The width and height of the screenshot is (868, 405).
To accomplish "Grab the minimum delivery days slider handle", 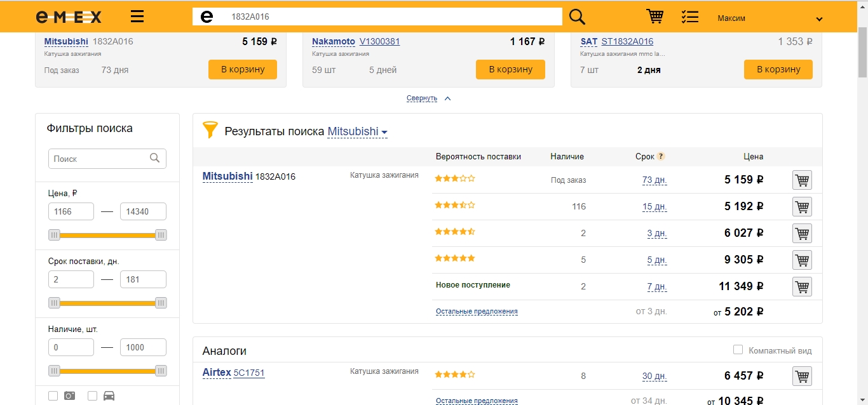I will pos(54,303).
